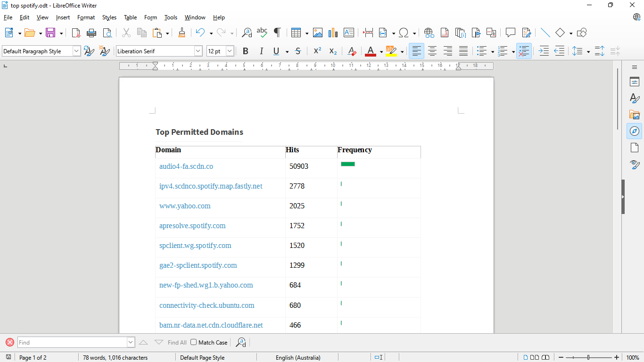Click connectivity-check.ubuntu.com link
The image size is (644, 362).
point(206,305)
